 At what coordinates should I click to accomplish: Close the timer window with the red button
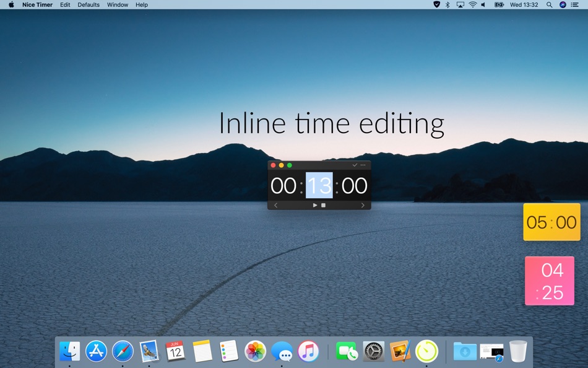click(x=274, y=165)
